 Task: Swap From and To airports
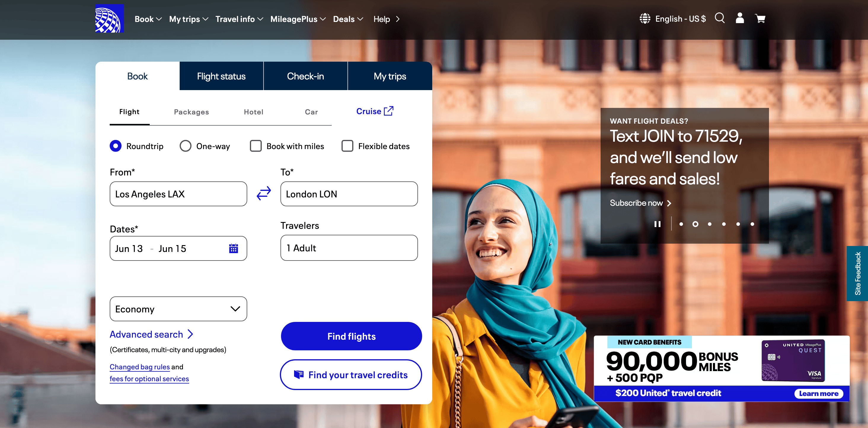click(x=264, y=194)
